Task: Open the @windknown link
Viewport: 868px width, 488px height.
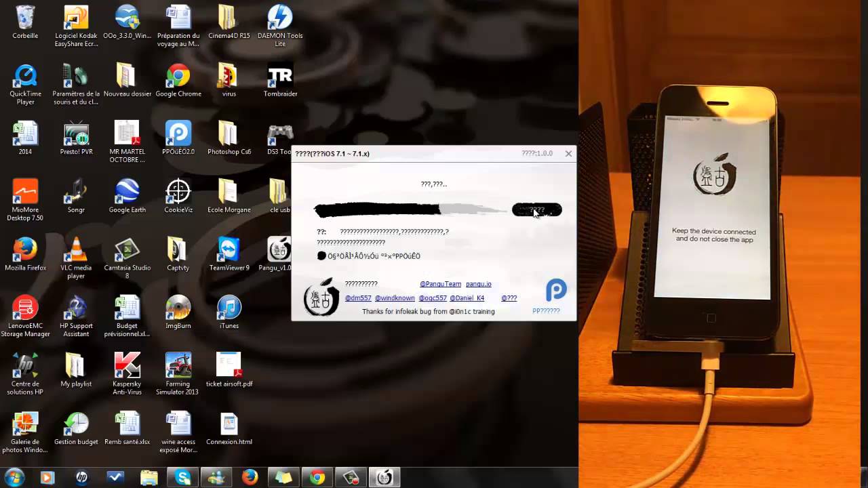Action: point(395,298)
